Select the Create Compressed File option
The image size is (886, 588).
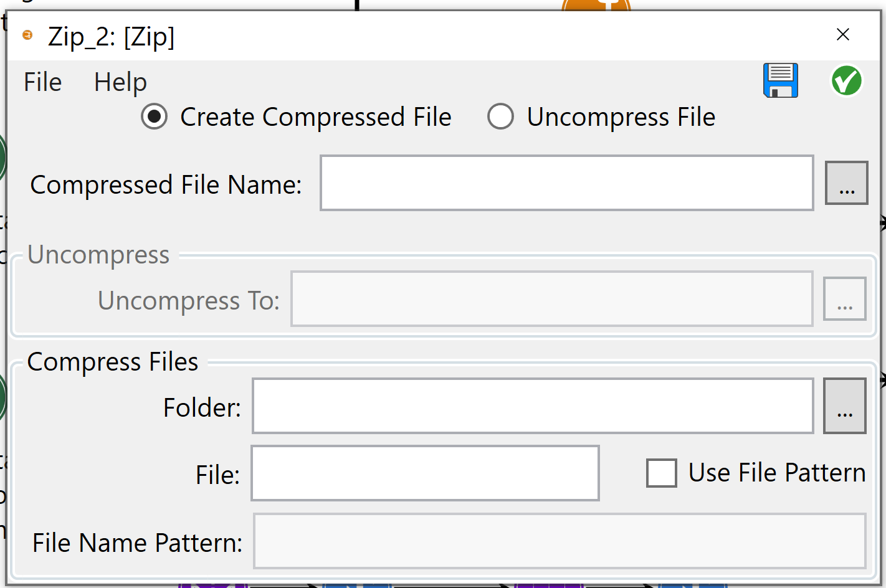[x=154, y=116]
